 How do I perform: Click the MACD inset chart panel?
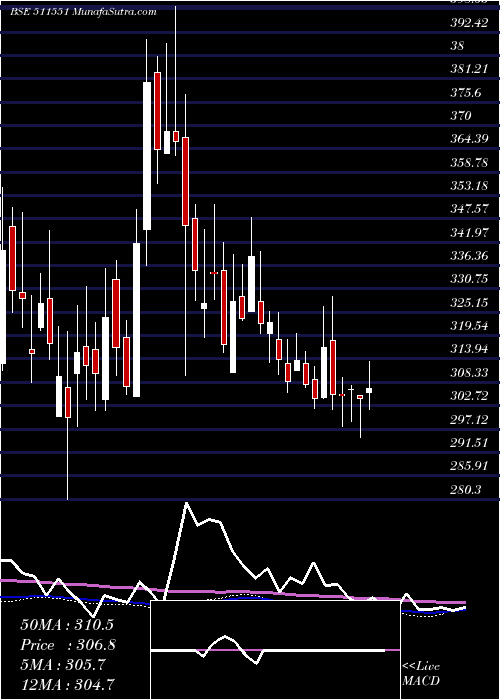click(x=275, y=650)
